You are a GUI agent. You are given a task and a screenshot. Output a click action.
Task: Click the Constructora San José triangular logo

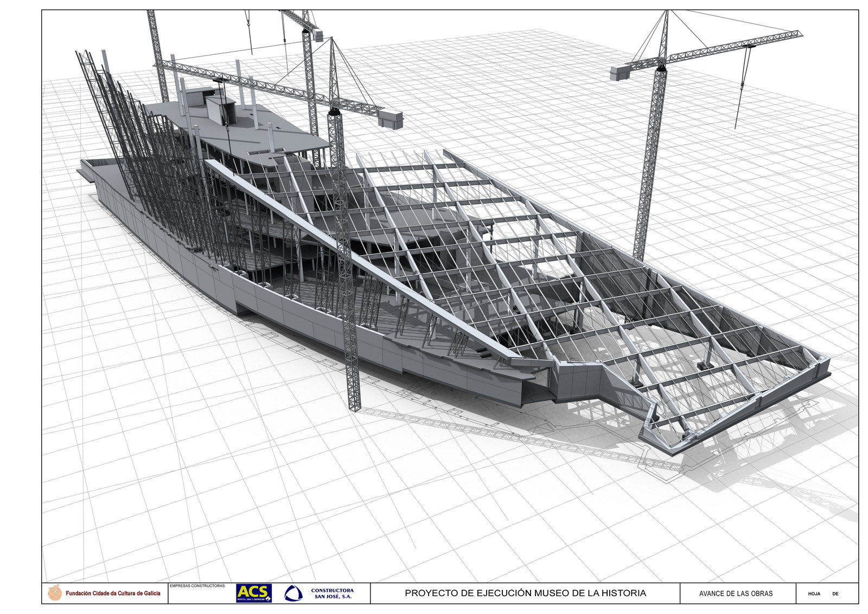tap(293, 593)
